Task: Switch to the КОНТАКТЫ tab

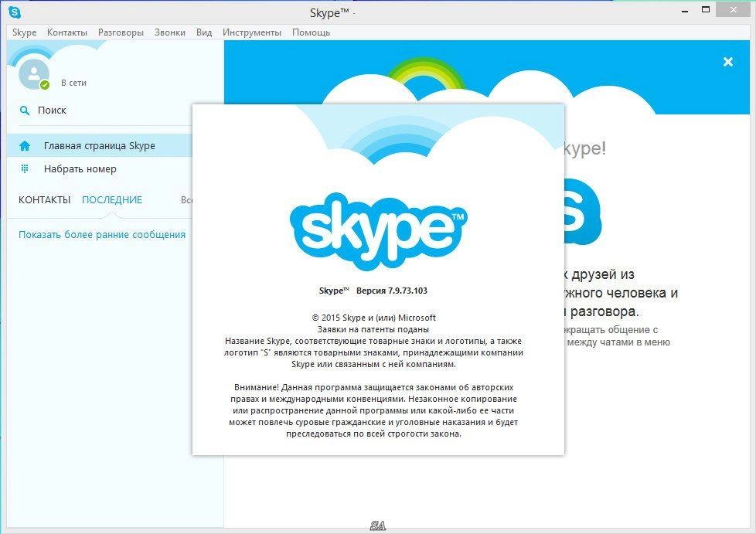Action: [x=44, y=200]
